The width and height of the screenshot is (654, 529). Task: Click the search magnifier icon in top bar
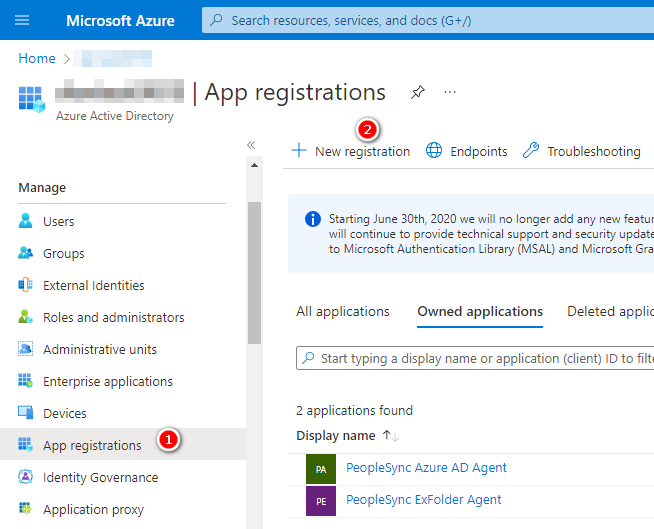[216, 20]
